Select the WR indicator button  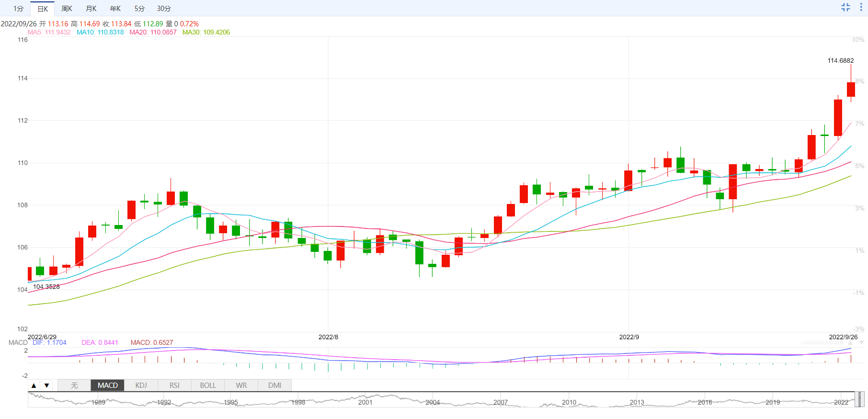241,385
